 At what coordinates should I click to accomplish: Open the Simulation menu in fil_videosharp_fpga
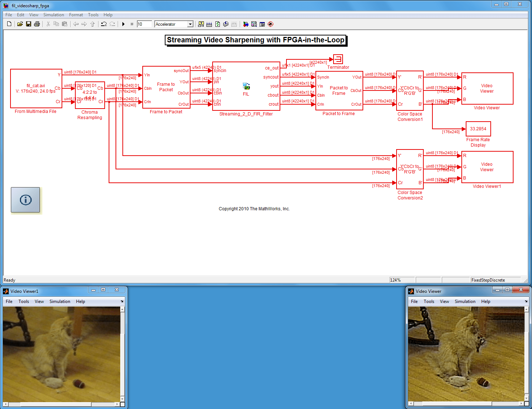pos(54,15)
